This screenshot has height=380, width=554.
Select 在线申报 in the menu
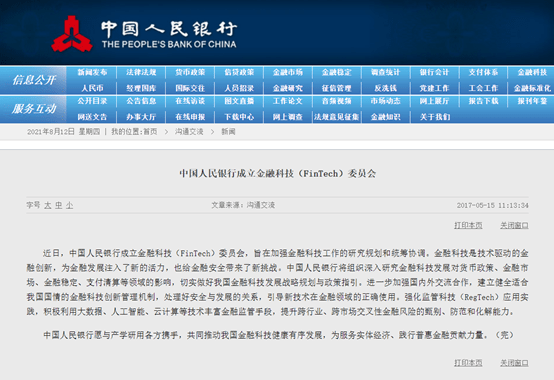point(190,117)
